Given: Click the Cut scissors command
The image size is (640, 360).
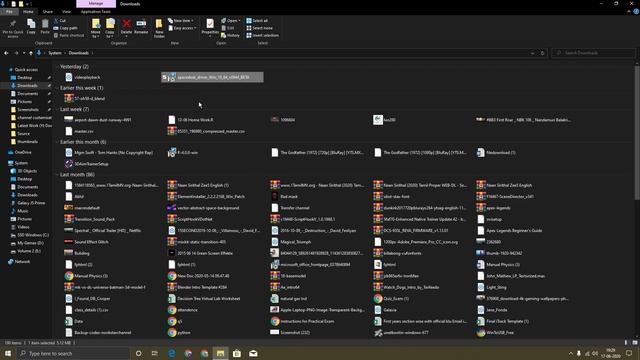Looking at the screenshot, I should [x=60, y=20].
